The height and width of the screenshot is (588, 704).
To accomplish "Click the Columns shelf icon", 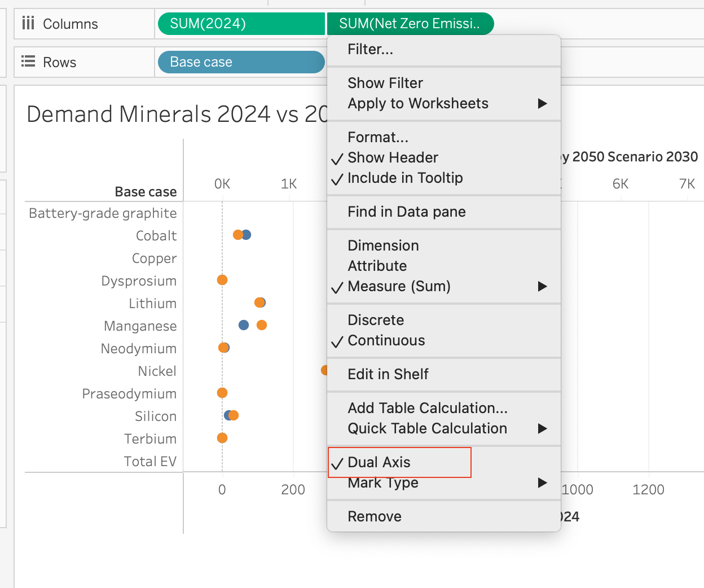I will [x=28, y=23].
